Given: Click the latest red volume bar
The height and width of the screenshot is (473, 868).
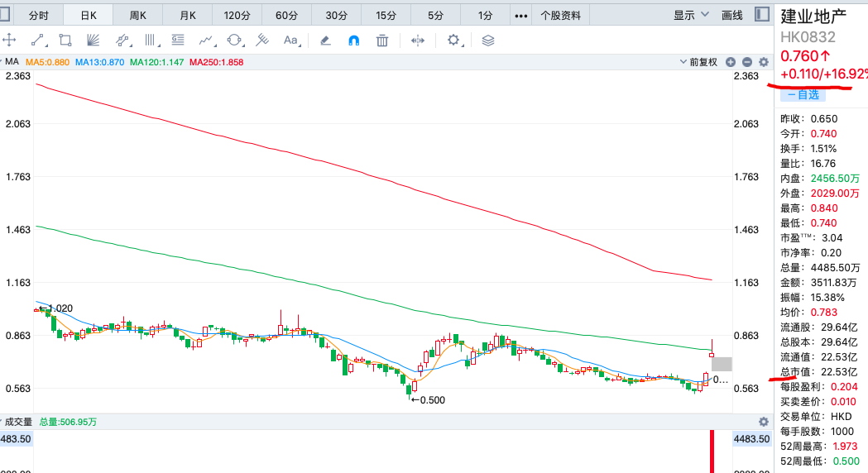Looking at the screenshot, I should point(712,451).
